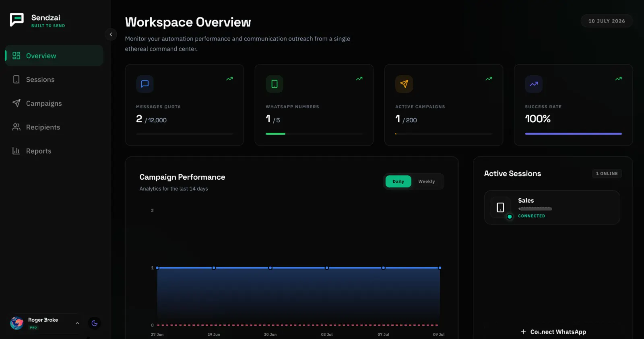The height and width of the screenshot is (339, 644).
Task: Open the Sales session card
Action: tap(552, 208)
